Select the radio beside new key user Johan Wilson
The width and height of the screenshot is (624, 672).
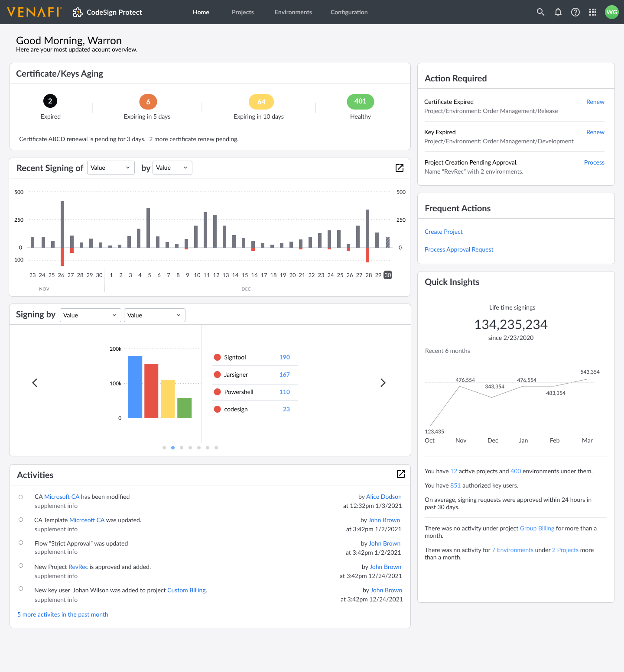coord(21,589)
